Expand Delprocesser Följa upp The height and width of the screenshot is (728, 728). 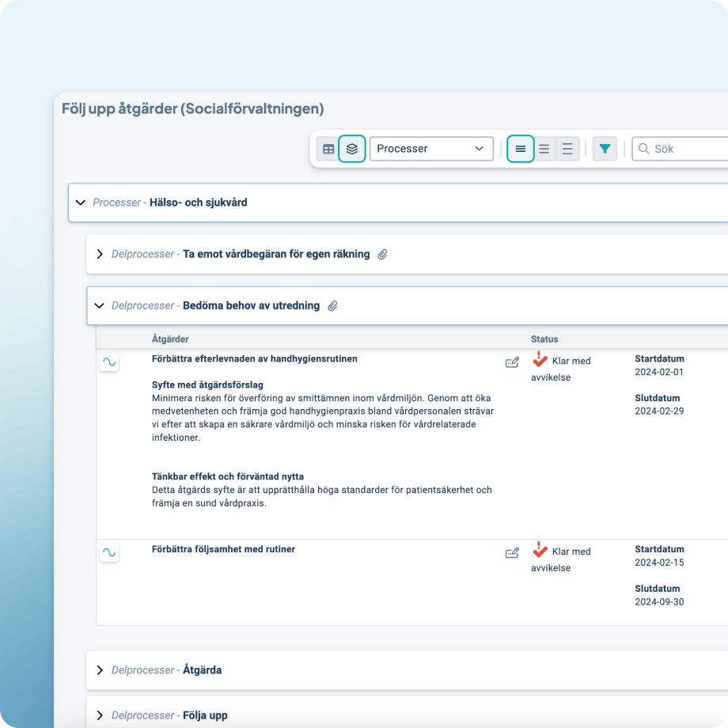point(100,715)
